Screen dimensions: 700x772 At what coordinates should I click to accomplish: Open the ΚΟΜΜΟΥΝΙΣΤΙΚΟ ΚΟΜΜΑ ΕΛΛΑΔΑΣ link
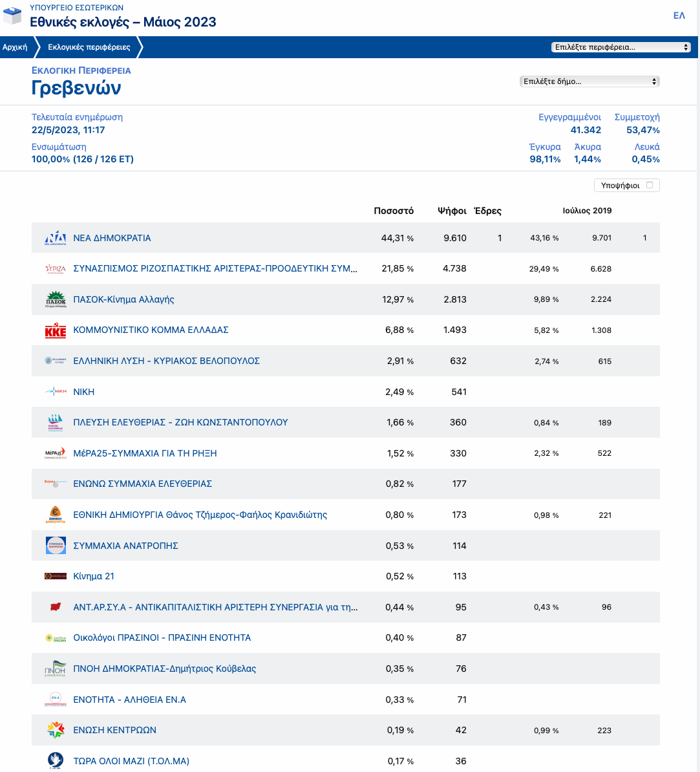(x=151, y=330)
